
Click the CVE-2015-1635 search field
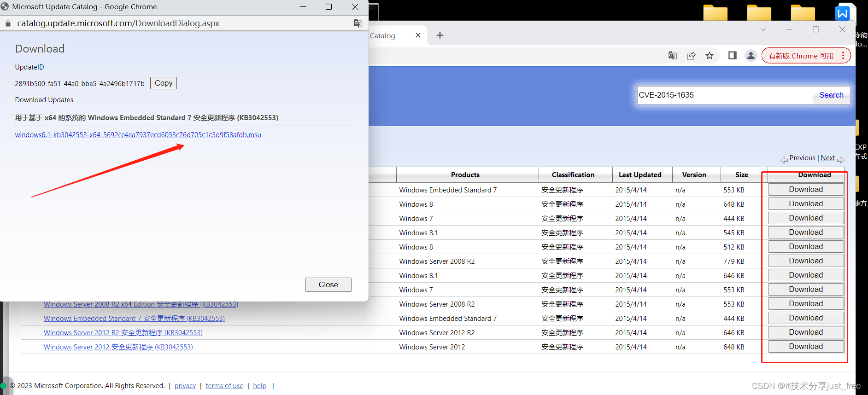[725, 95]
